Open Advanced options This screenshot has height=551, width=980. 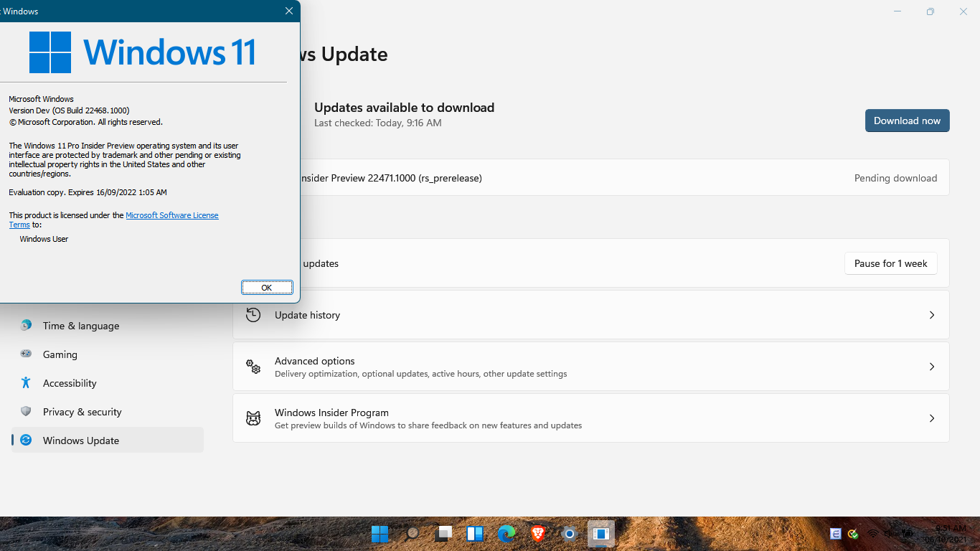[x=590, y=367]
